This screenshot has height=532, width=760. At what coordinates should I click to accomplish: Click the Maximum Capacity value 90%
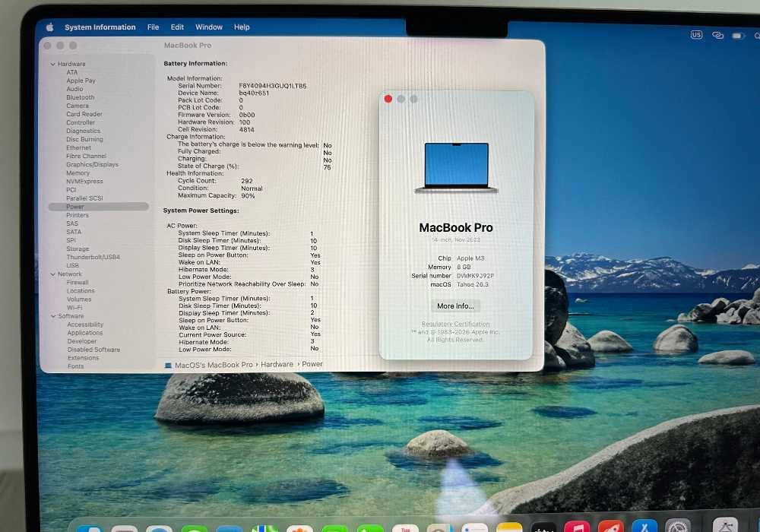coord(249,196)
